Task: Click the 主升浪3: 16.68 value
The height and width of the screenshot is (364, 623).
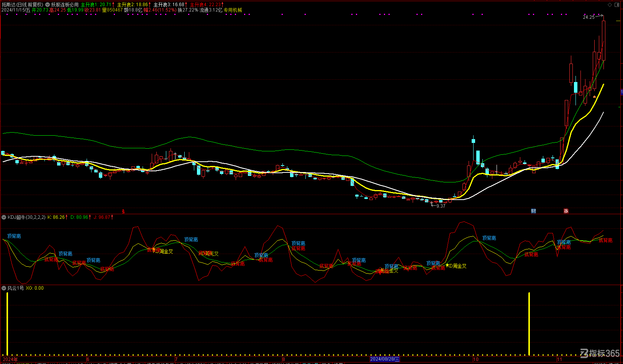Action: (x=169, y=5)
